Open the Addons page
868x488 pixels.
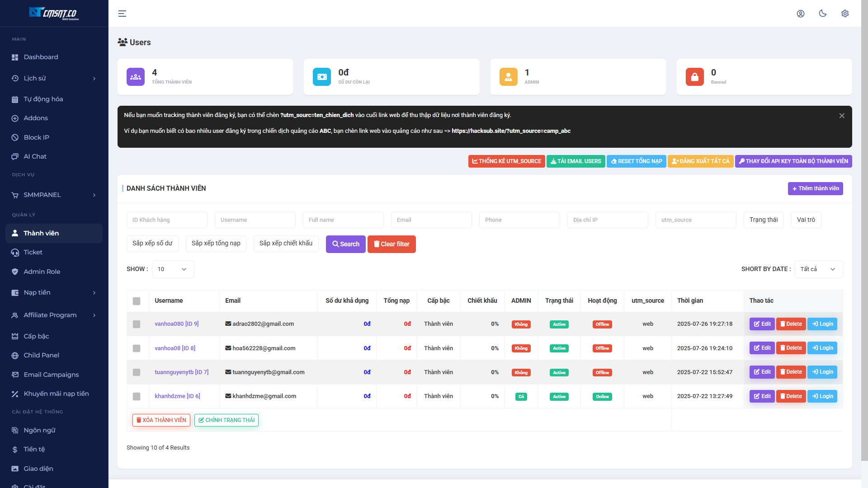coord(54,118)
